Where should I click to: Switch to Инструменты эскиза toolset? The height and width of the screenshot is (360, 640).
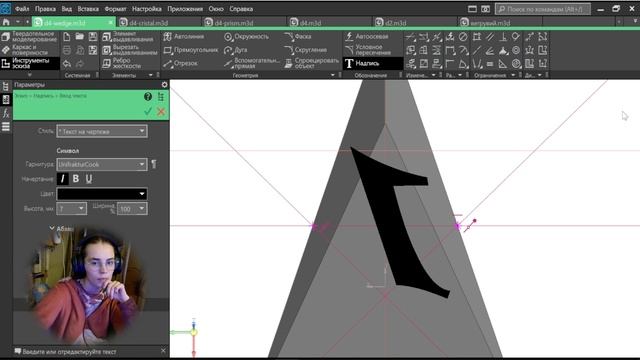point(30,63)
